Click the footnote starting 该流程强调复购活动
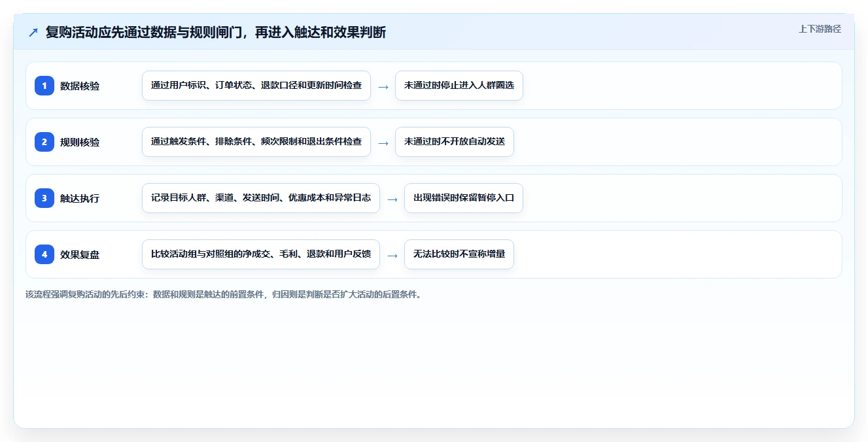The image size is (868, 442). tap(224, 294)
